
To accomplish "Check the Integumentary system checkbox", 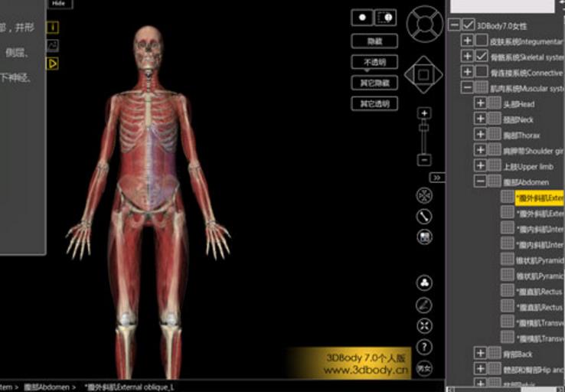I will (x=482, y=41).
